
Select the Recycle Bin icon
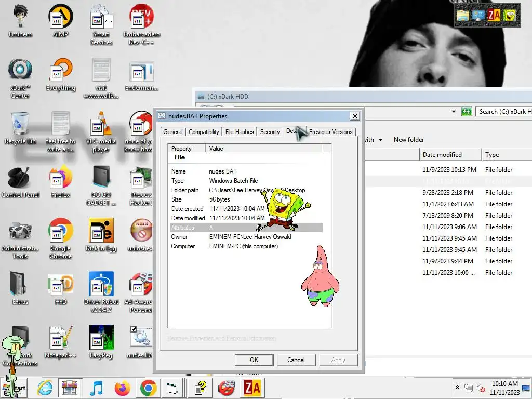pyautogui.click(x=20, y=128)
